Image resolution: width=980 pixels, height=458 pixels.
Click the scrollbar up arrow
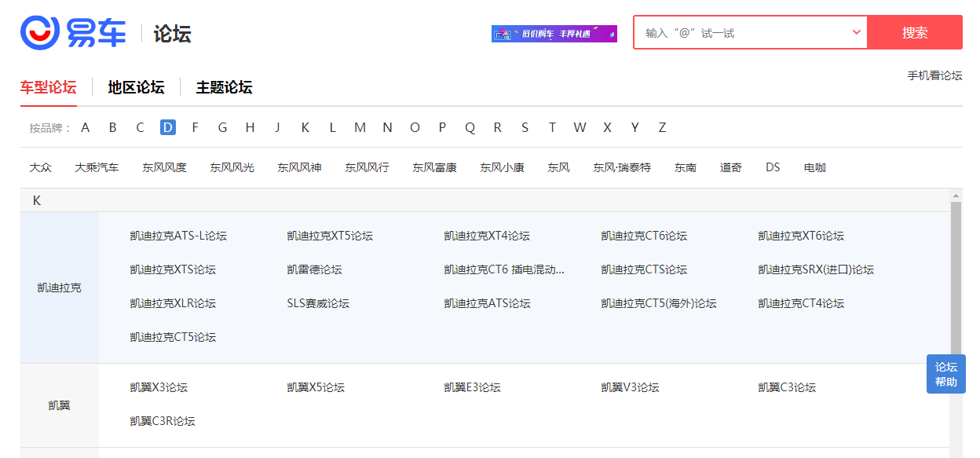(x=956, y=196)
